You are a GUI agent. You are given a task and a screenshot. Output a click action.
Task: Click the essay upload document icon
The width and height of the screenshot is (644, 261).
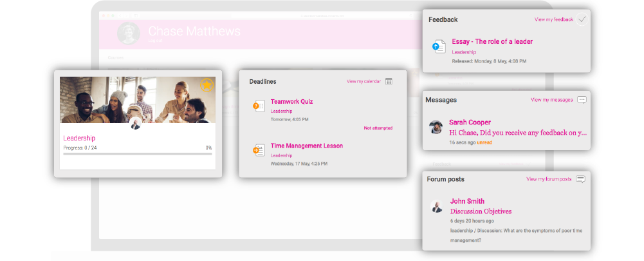tap(439, 46)
